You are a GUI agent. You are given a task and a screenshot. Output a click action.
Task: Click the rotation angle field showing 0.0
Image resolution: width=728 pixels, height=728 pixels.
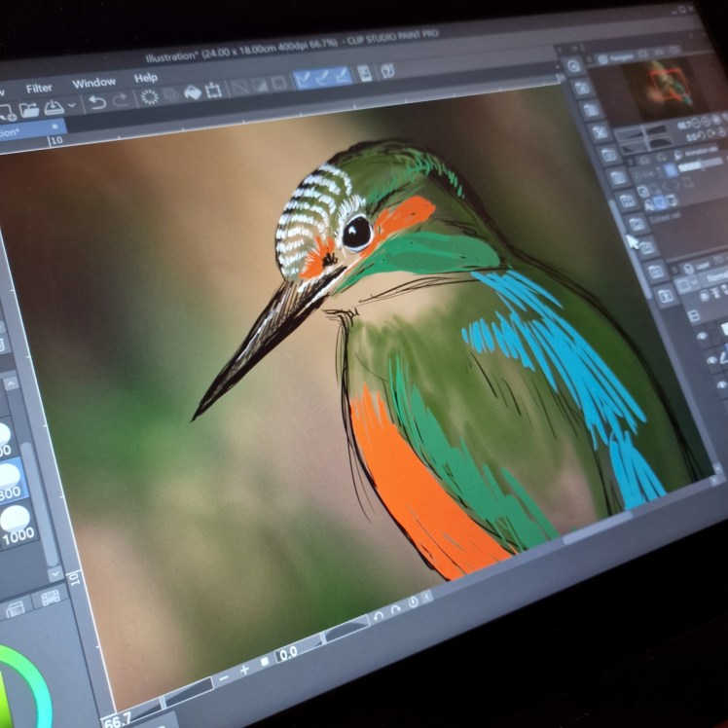pyautogui.click(x=290, y=654)
